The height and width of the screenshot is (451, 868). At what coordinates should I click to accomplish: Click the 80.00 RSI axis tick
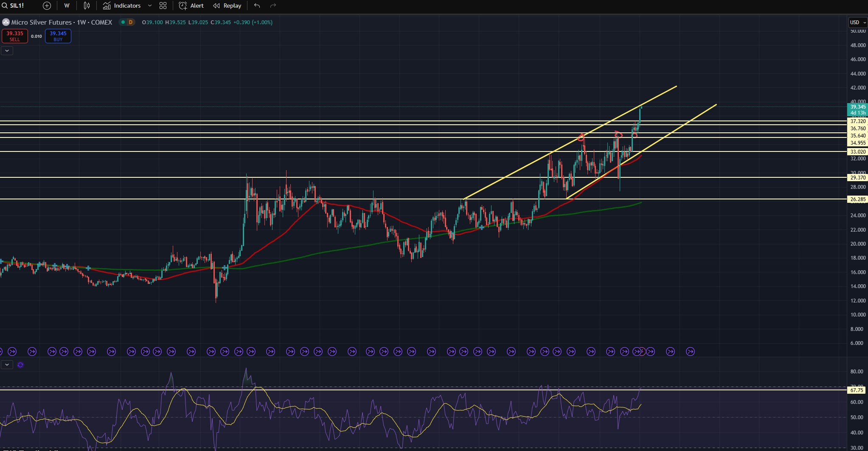(x=857, y=371)
